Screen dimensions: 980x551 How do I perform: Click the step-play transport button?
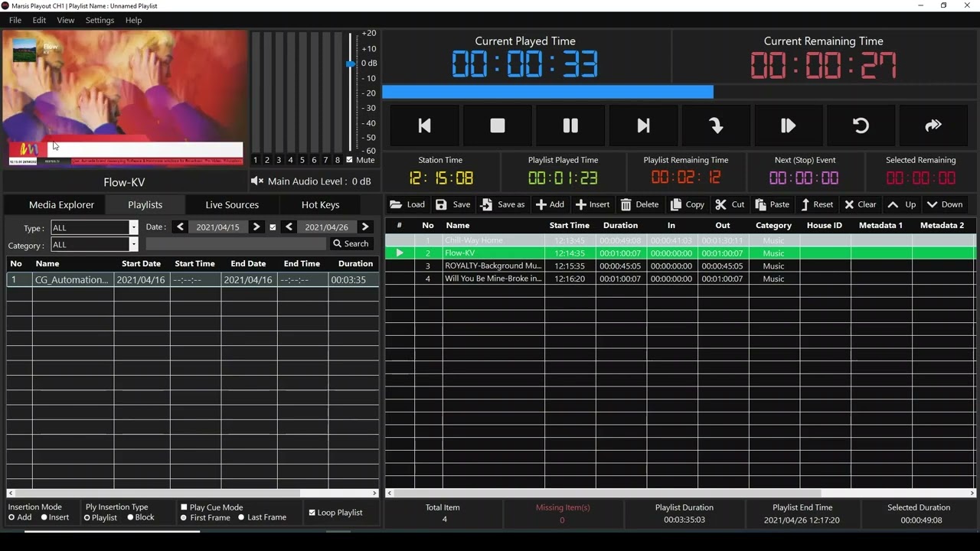(788, 126)
